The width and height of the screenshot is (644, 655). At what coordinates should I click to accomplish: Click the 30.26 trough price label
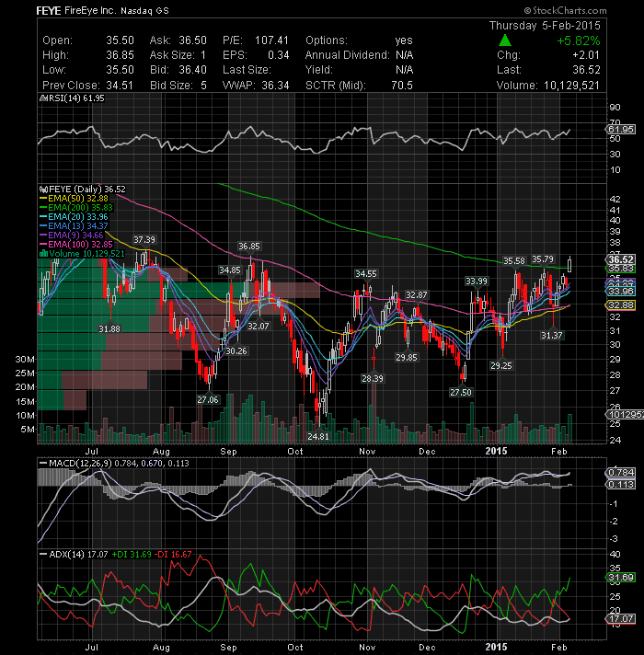click(x=236, y=350)
